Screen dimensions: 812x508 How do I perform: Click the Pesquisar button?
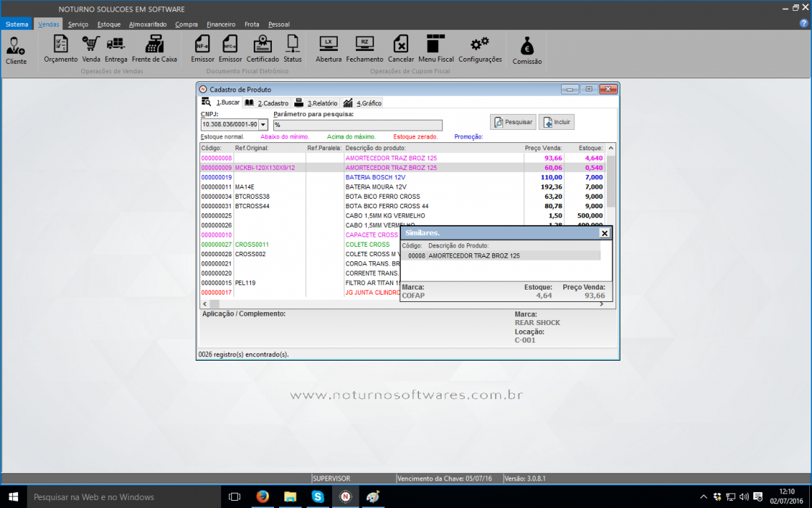tap(513, 122)
